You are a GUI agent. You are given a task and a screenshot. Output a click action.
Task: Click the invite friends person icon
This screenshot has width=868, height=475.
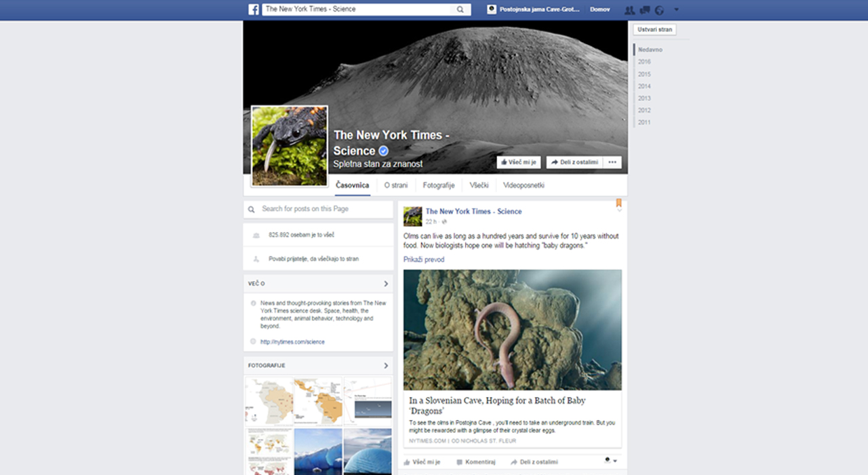point(256,259)
